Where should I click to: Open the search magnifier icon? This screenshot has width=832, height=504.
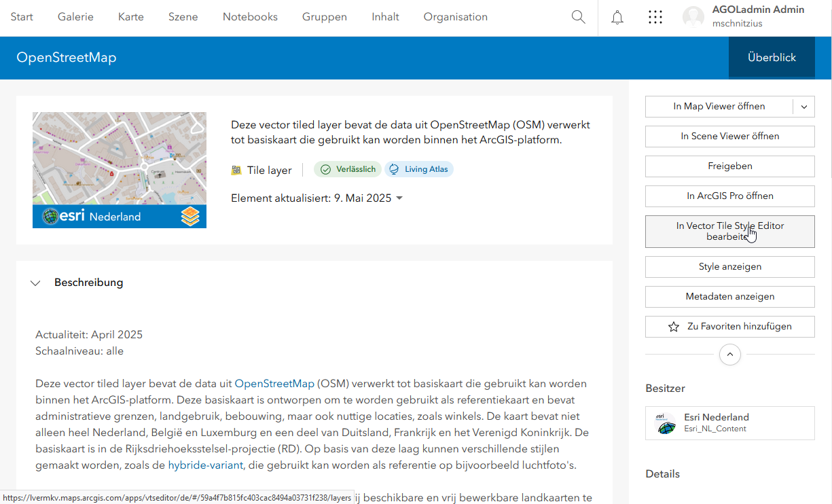click(x=579, y=17)
